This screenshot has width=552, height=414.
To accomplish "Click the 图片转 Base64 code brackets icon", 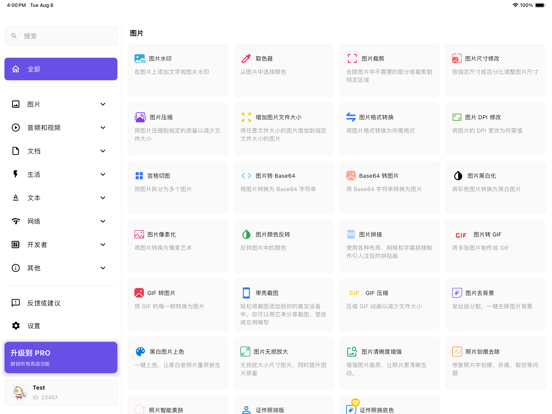I will [x=246, y=176].
